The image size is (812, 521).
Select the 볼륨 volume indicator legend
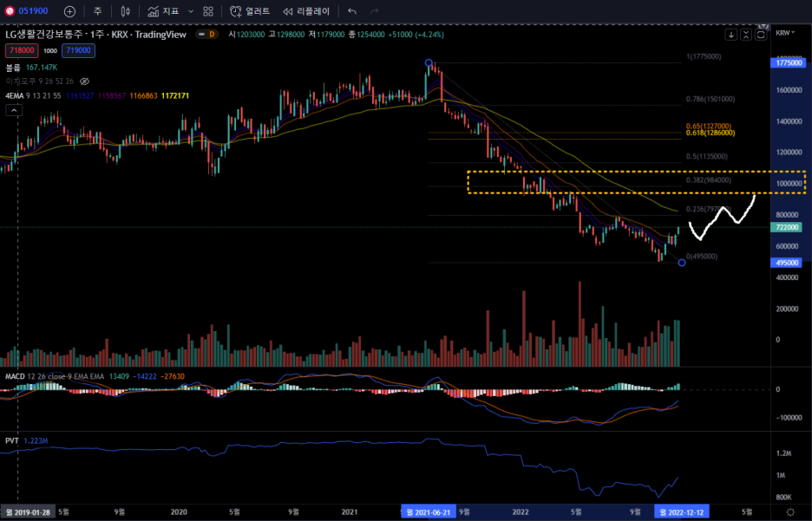[13, 68]
